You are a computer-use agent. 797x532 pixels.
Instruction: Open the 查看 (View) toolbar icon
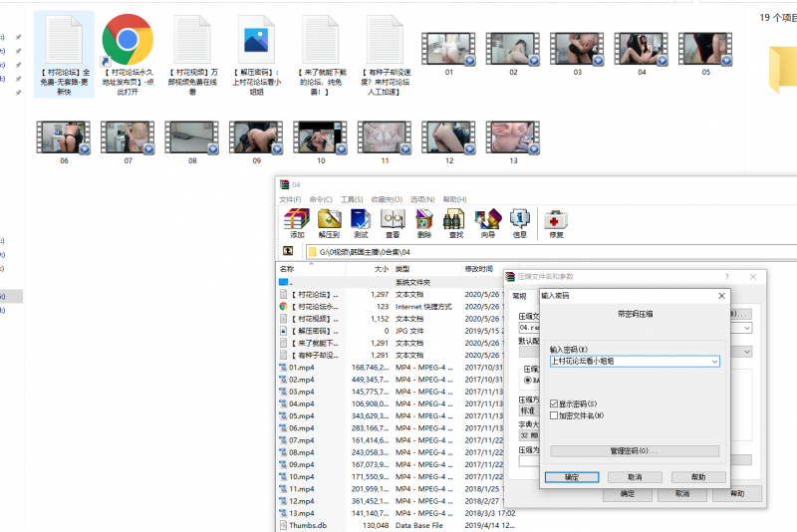point(393,224)
